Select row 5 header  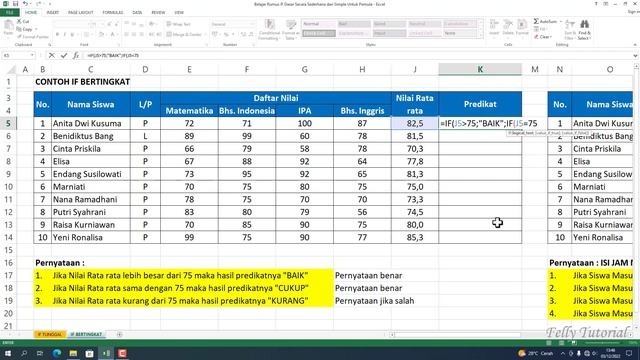pyautogui.click(x=8, y=123)
